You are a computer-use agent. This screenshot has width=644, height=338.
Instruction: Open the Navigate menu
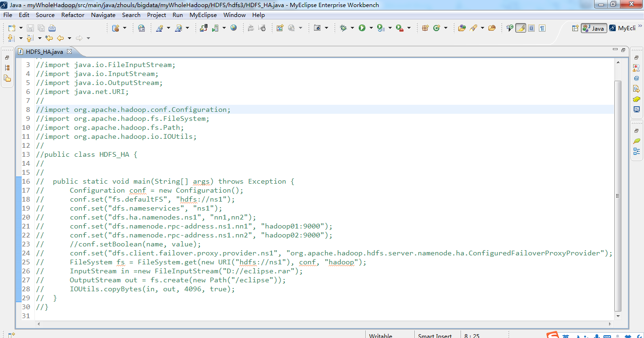(x=103, y=15)
